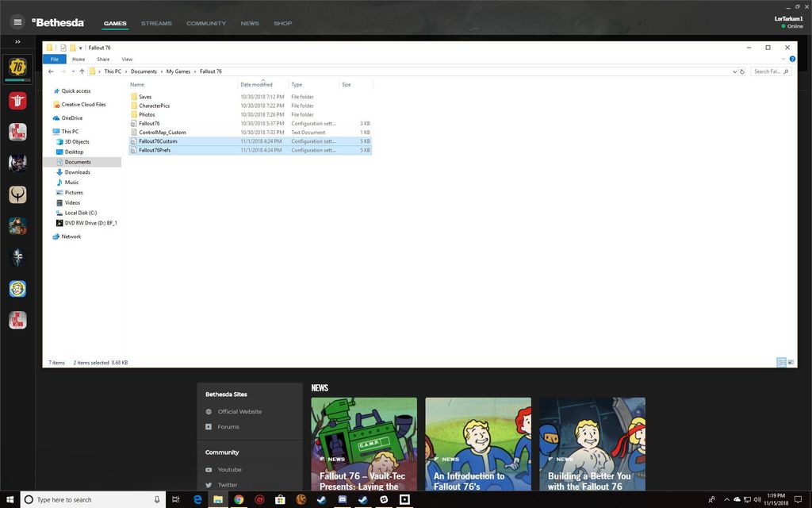Image resolution: width=812 pixels, height=508 pixels.
Task: Expand chevron after This PC in breadcrumb
Action: coord(125,71)
